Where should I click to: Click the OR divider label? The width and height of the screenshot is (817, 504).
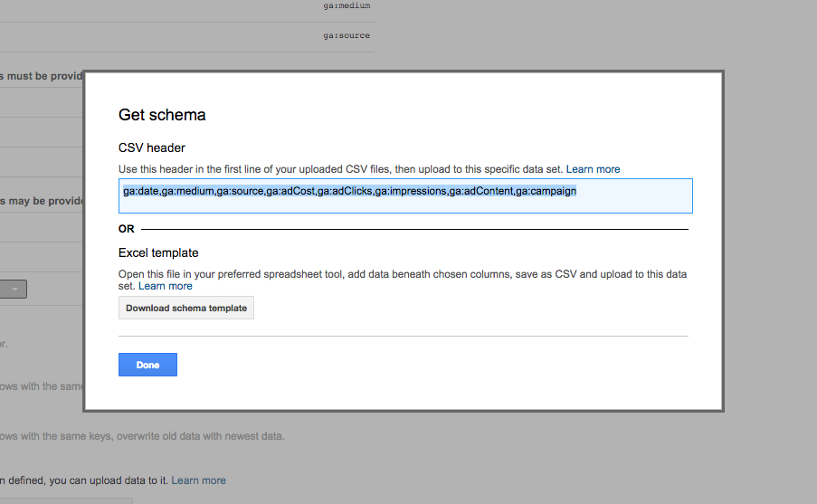point(126,229)
